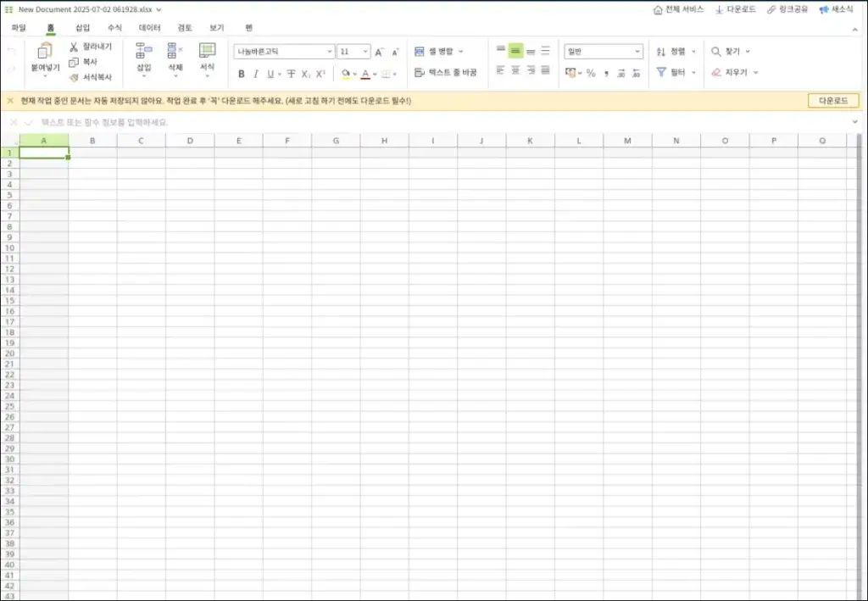Click the Paste (붙여넣기) clipboard icon
Viewport: 868px width, 601px height.
pos(44,52)
